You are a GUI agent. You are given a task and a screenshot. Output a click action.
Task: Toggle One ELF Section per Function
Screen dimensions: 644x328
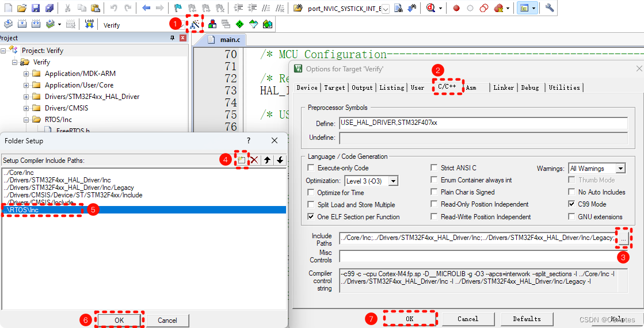pos(311,217)
